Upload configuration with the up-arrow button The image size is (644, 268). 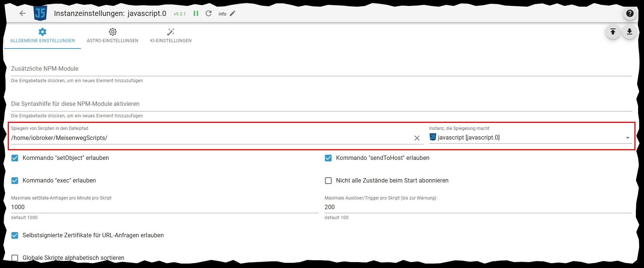tap(613, 32)
